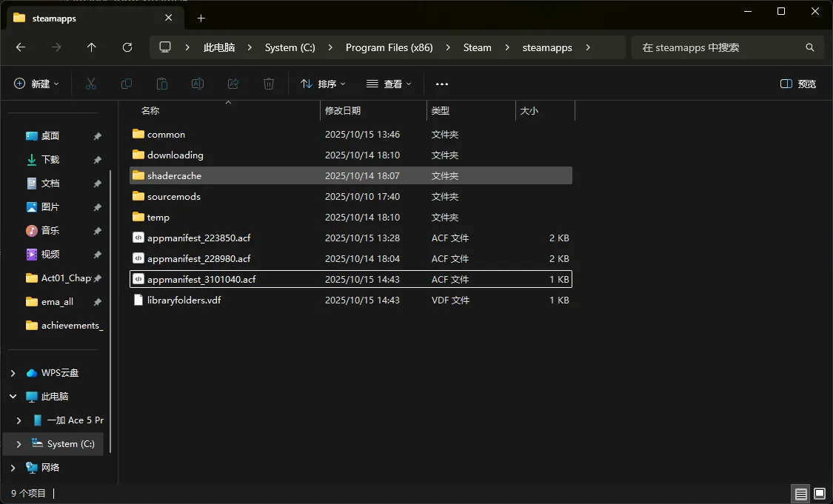Click Program Files (x86) in breadcrumb path
Image resolution: width=833 pixels, height=504 pixels.
click(389, 47)
